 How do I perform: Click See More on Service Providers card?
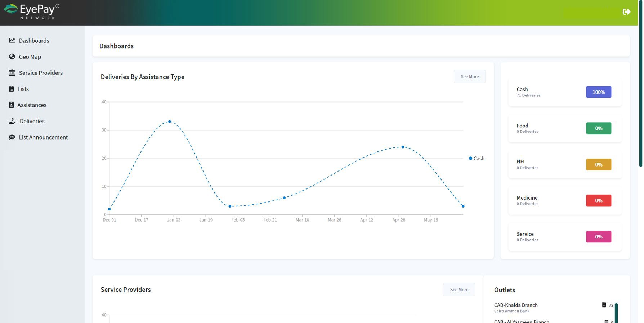click(x=459, y=290)
